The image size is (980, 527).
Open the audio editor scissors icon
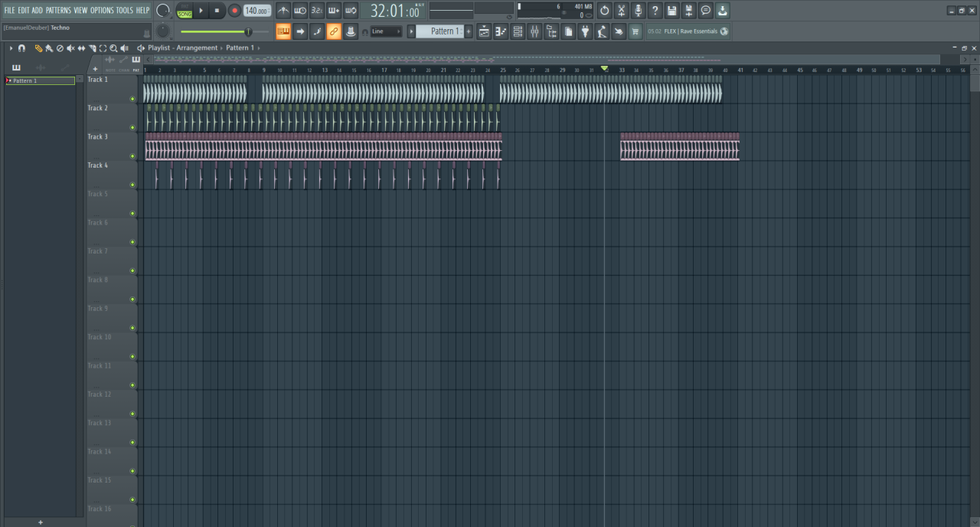click(621, 11)
